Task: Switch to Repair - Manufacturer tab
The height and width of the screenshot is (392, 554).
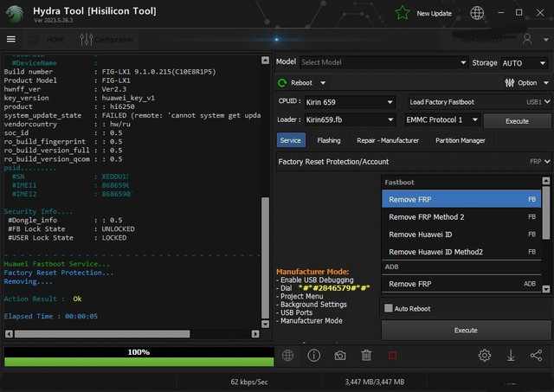Action: (x=388, y=140)
